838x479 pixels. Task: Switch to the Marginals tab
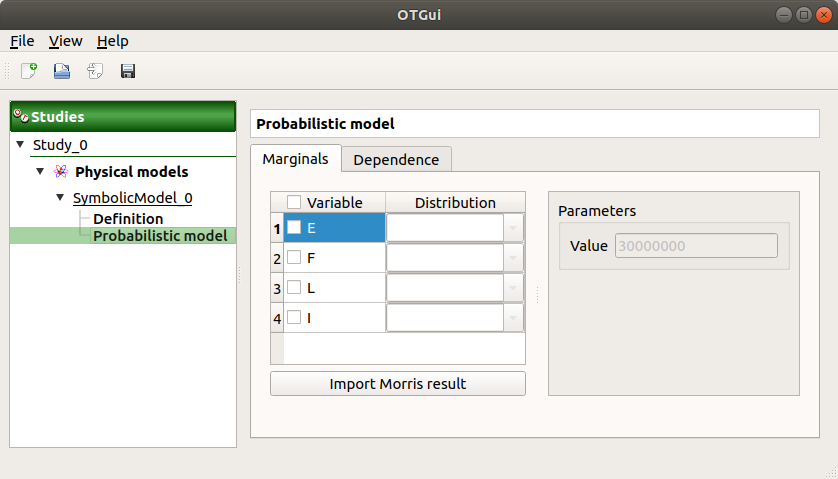click(296, 159)
